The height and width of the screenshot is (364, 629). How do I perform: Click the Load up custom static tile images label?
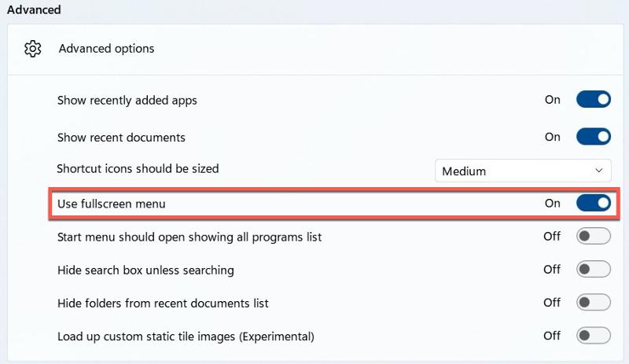pos(186,336)
